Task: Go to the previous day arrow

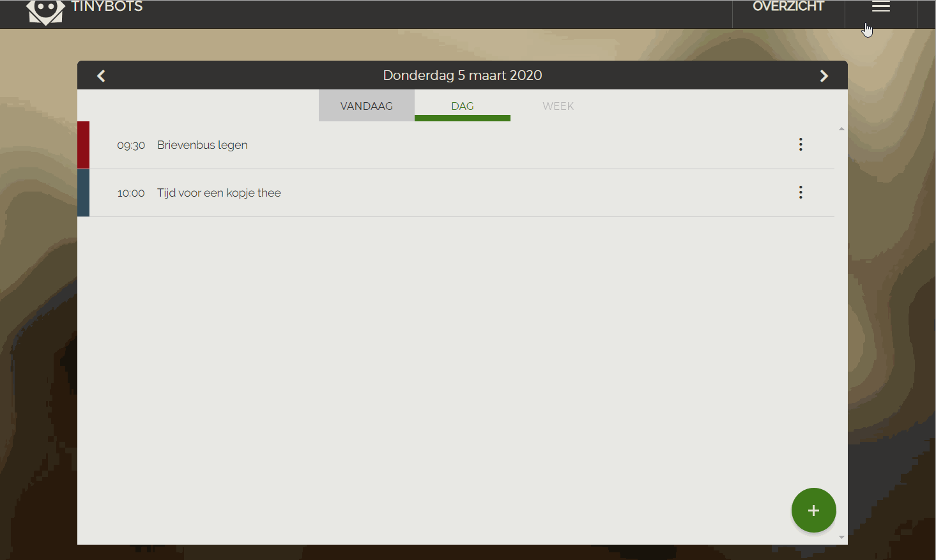Action: (101, 76)
